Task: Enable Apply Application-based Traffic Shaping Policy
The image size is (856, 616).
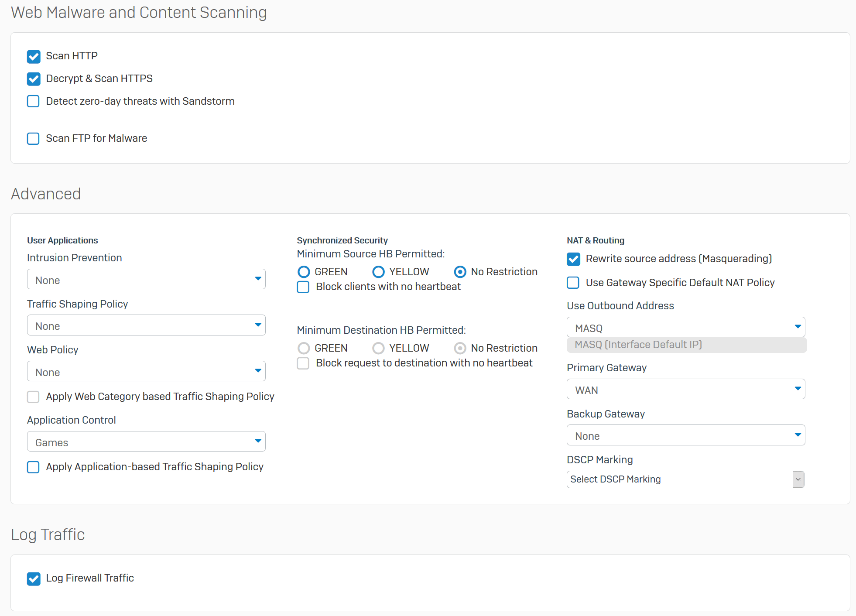Action: point(33,467)
